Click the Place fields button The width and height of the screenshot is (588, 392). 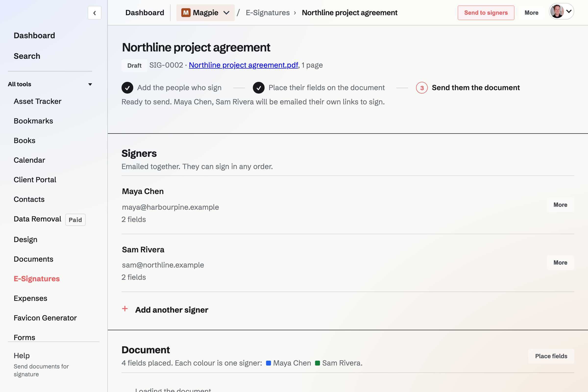click(x=551, y=356)
